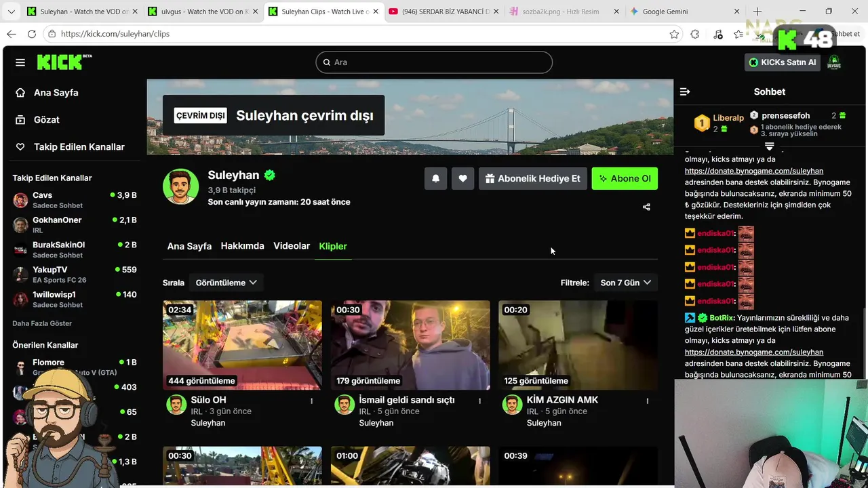The height and width of the screenshot is (488, 868).
Task: Click the Ara search field
Action: click(434, 62)
